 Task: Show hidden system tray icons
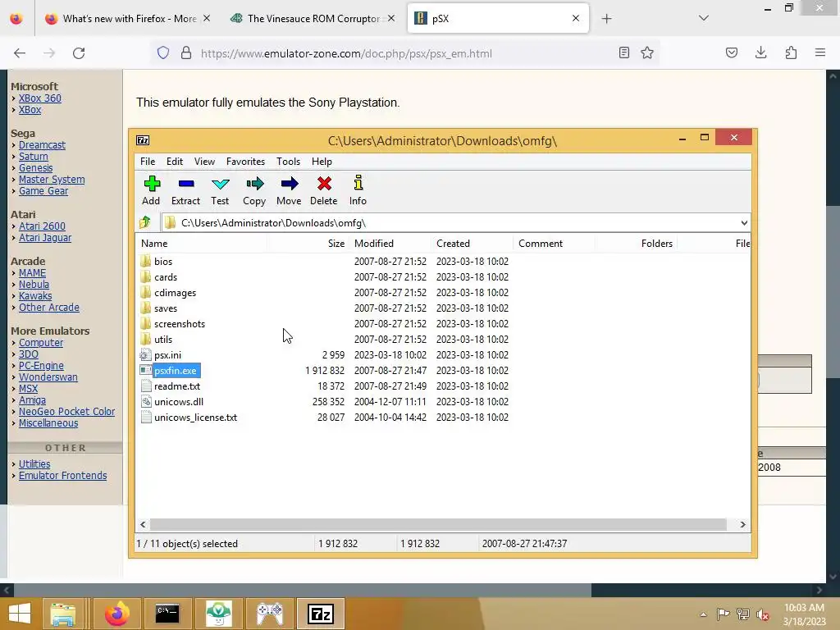pos(703,614)
